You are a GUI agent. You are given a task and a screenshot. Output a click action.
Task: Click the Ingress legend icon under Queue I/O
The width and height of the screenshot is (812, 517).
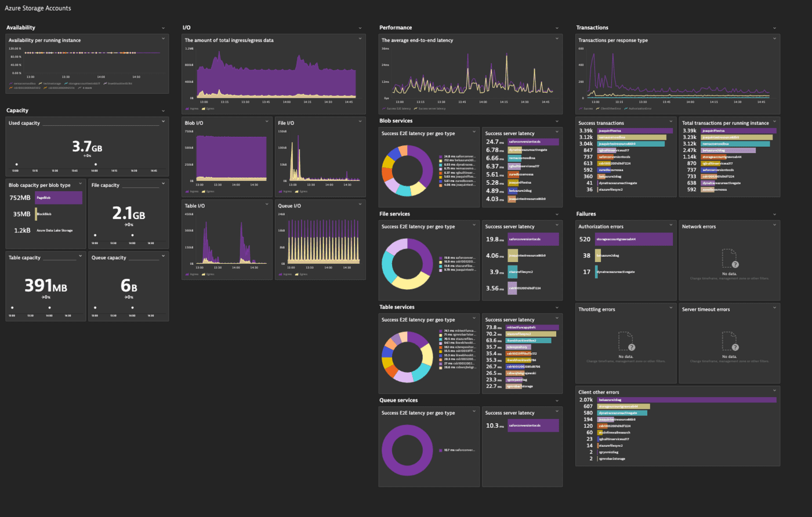[280, 274]
